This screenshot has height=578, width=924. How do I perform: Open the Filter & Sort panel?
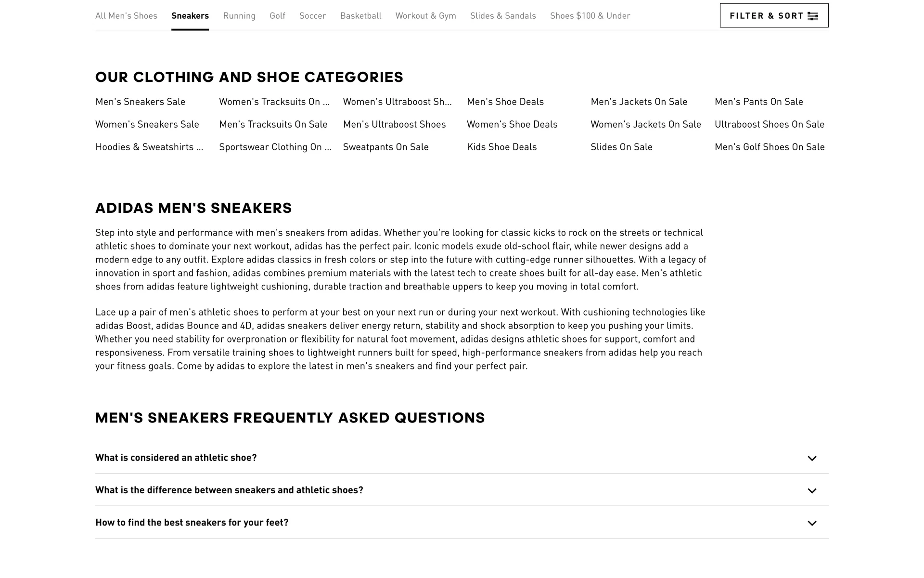tap(773, 15)
